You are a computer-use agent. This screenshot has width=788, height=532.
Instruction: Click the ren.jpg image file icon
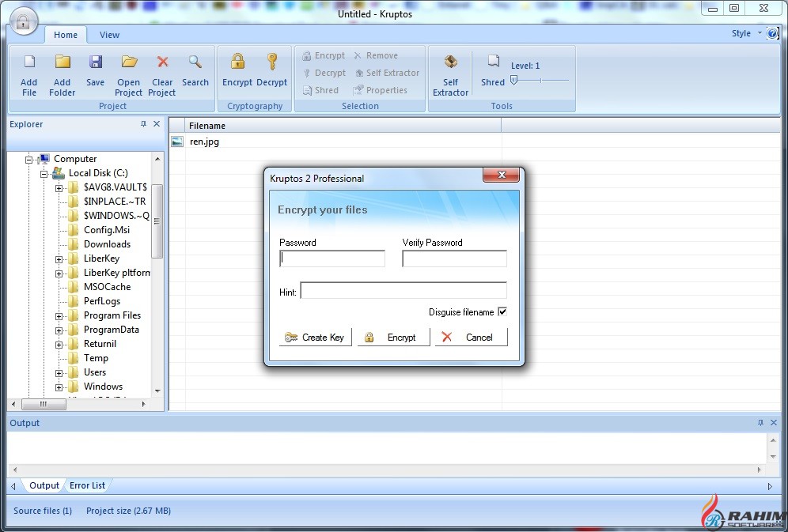point(177,141)
